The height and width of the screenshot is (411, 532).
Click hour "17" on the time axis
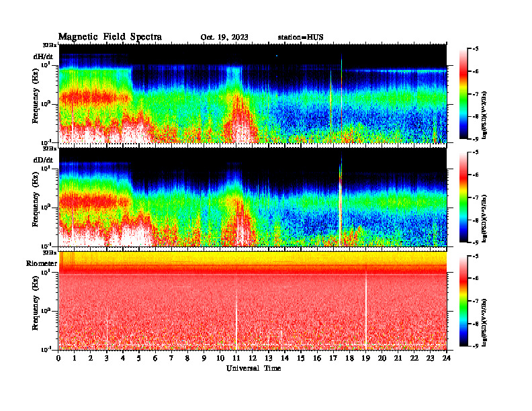333,358
